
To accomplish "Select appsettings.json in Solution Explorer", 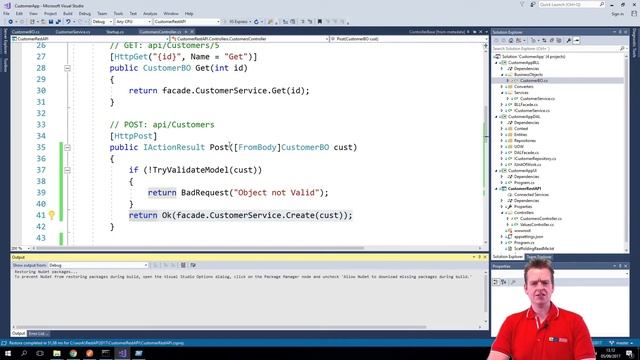I will coord(528,237).
